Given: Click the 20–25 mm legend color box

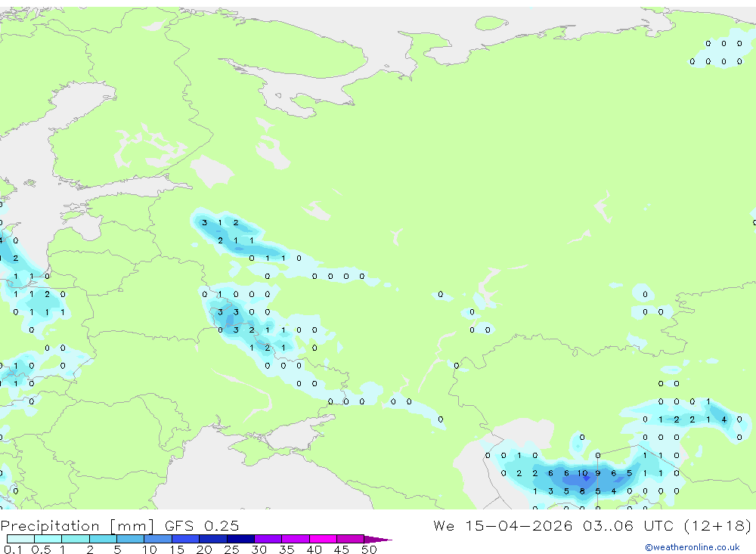Looking at the screenshot, I should pyautogui.click(x=213, y=539).
